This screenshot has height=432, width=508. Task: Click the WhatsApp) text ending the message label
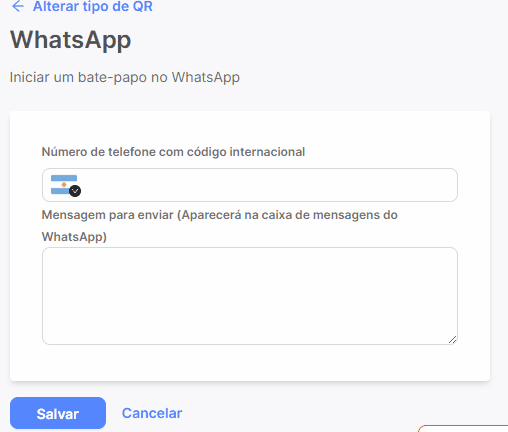pos(74,237)
